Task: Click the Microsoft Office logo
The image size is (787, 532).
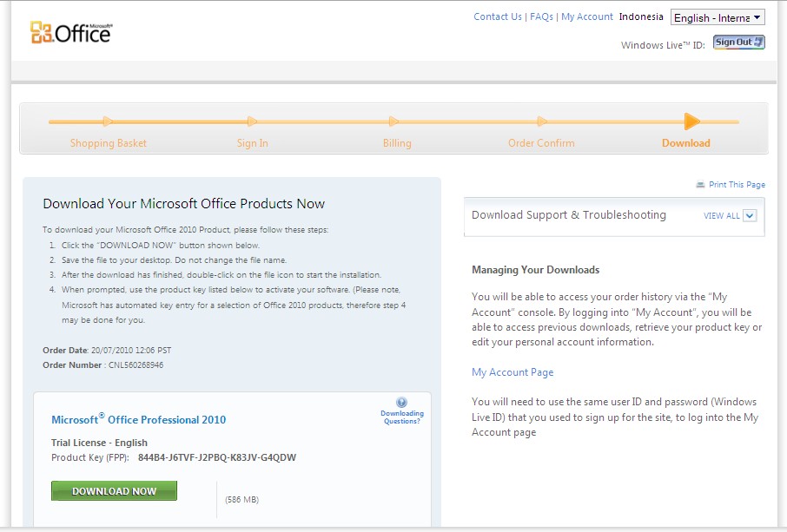Action: [x=71, y=32]
